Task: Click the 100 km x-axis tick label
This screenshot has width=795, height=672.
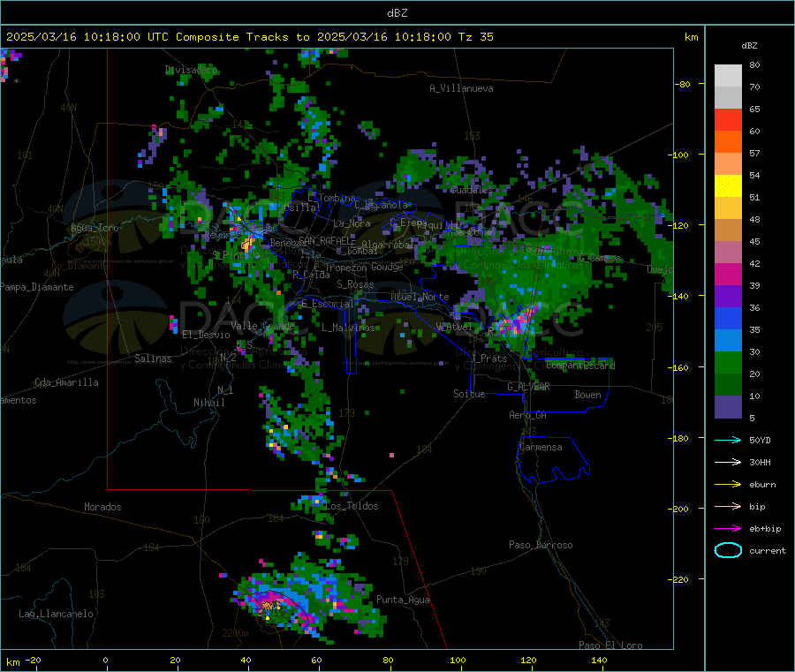Action: pos(458,660)
